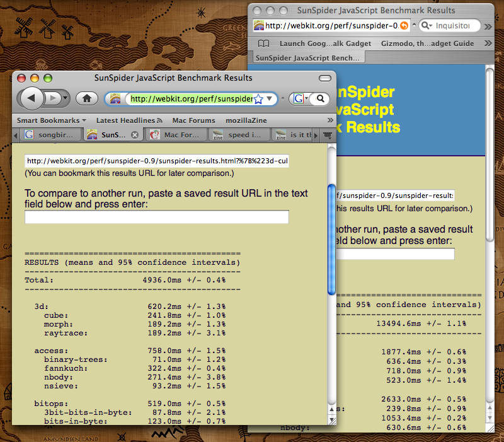504x442 pixels.
Task: Click binary-trees result row
Action: 135,359
